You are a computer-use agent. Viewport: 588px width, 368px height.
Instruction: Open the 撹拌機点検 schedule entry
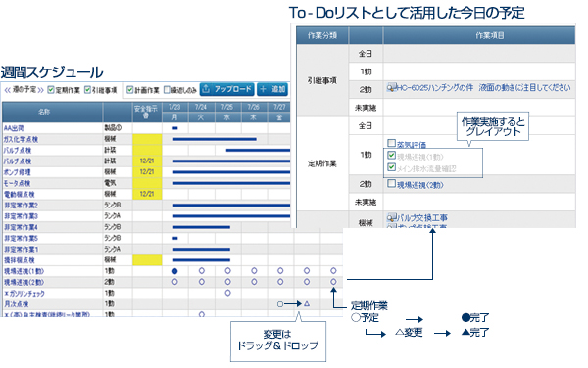point(19,260)
